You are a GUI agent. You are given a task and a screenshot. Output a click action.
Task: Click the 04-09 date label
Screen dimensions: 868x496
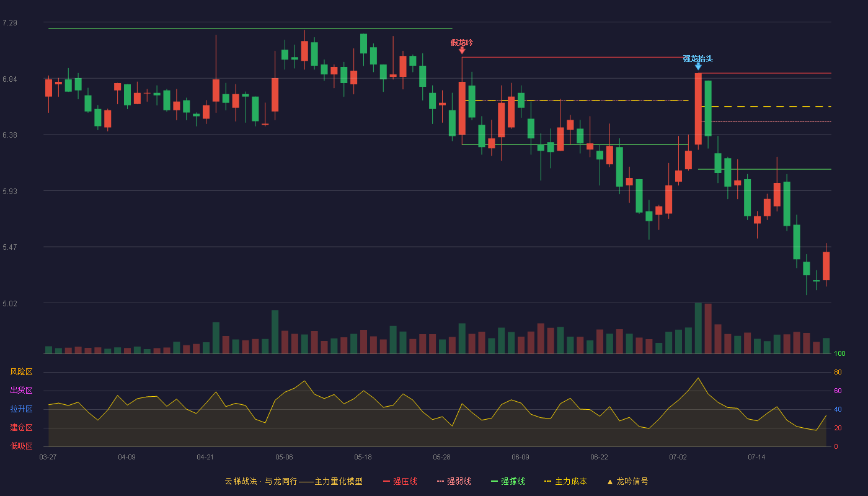[x=126, y=457]
